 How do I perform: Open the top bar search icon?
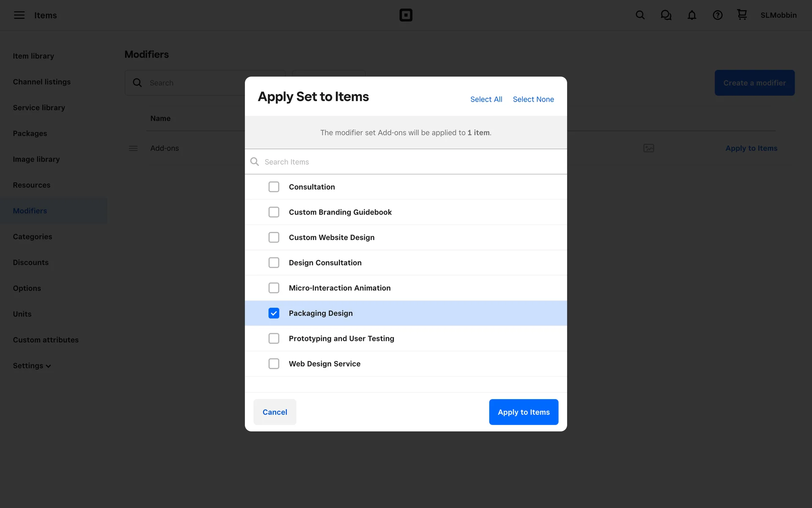point(640,15)
